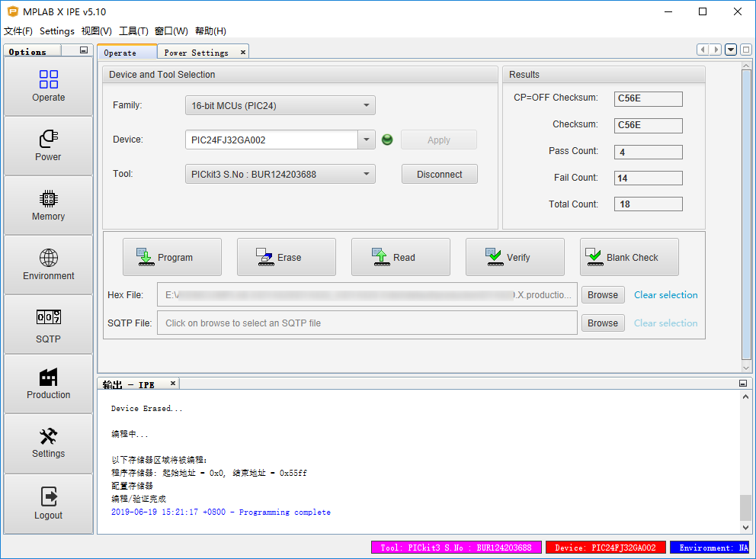Image resolution: width=756 pixels, height=559 pixels.
Task: Open the 视图(V) menu
Action: click(97, 31)
